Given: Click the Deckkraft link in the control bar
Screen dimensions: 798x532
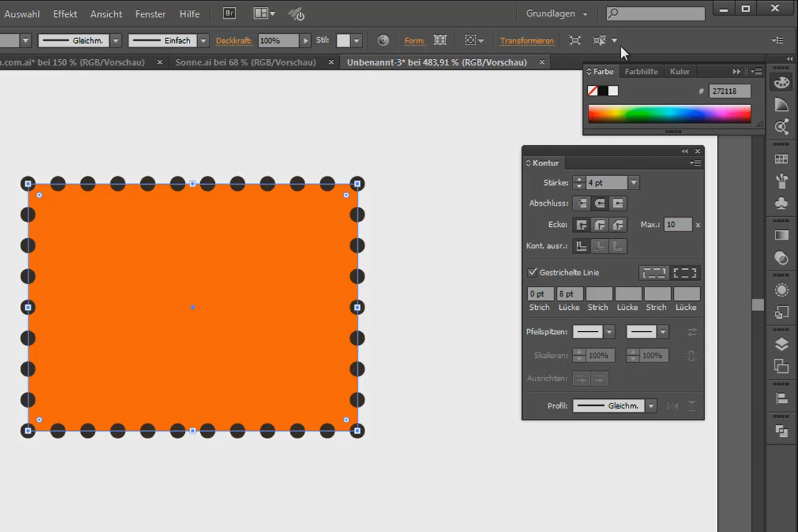Looking at the screenshot, I should pyautogui.click(x=234, y=41).
